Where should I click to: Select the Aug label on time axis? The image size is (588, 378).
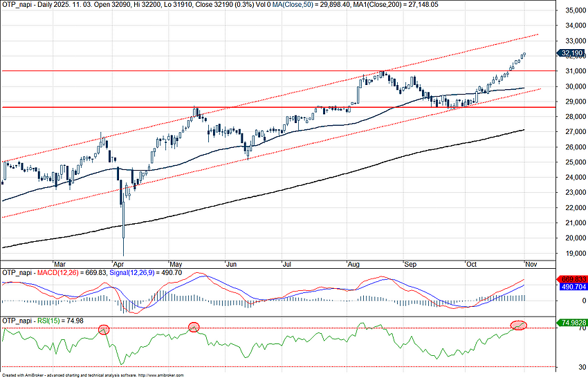pos(352,264)
